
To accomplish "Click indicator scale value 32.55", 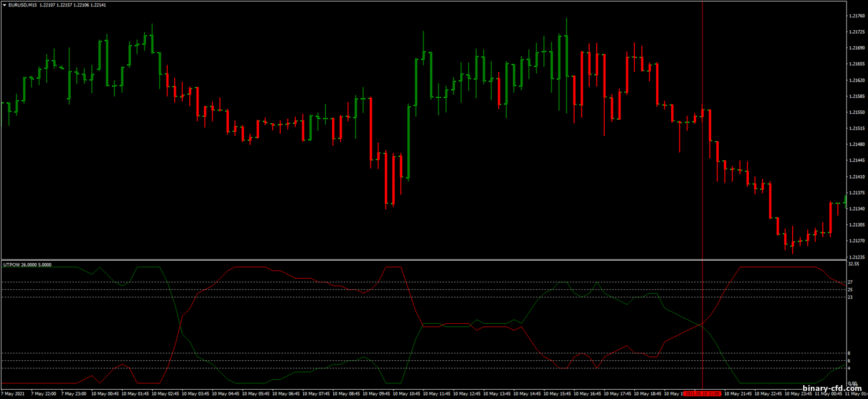I will 853,264.
